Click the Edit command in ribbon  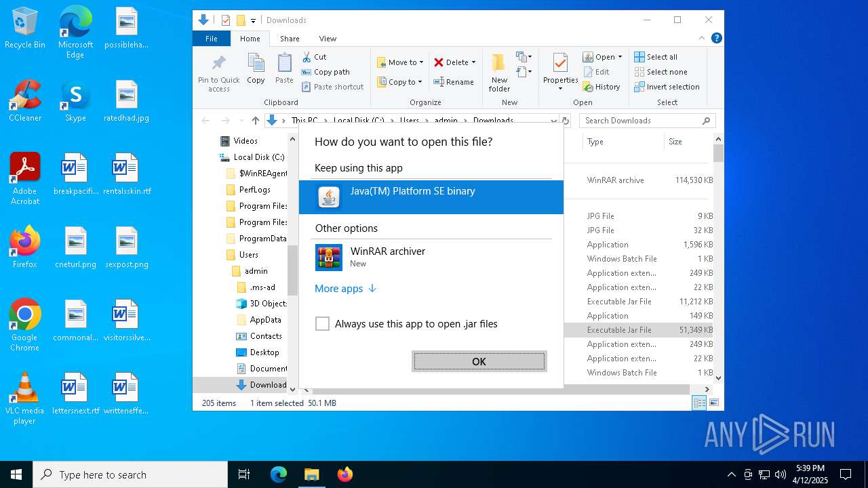[596, 72]
